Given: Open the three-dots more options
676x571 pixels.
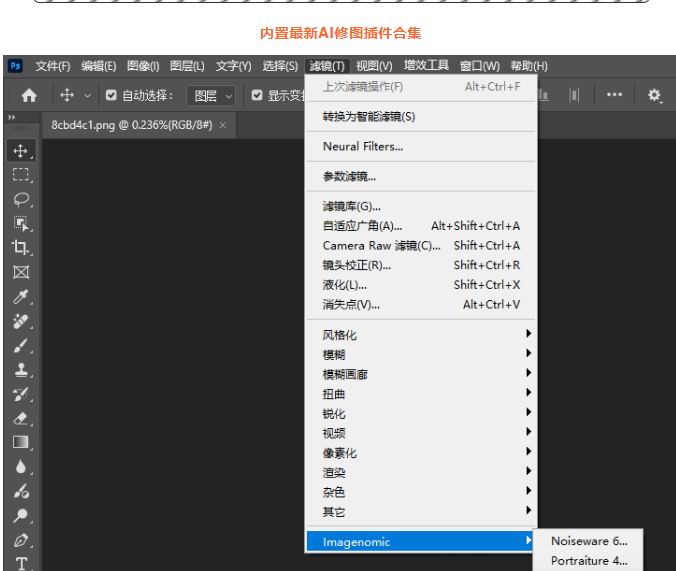Looking at the screenshot, I should point(614,94).
